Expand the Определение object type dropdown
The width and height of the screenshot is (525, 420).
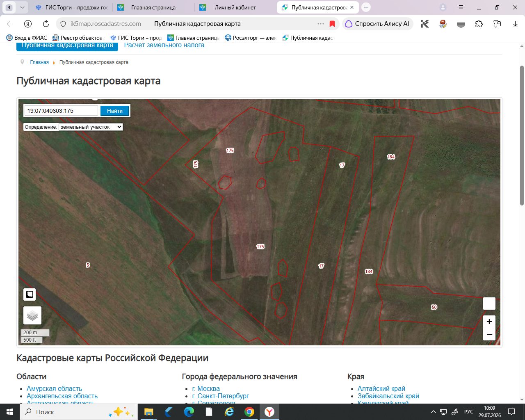pyautogui.click(x=91, y=127)
